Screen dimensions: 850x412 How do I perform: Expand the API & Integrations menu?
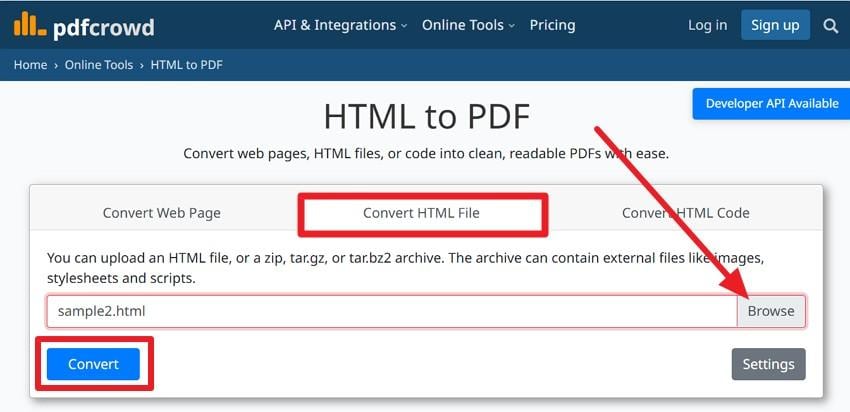pos(340,25)
